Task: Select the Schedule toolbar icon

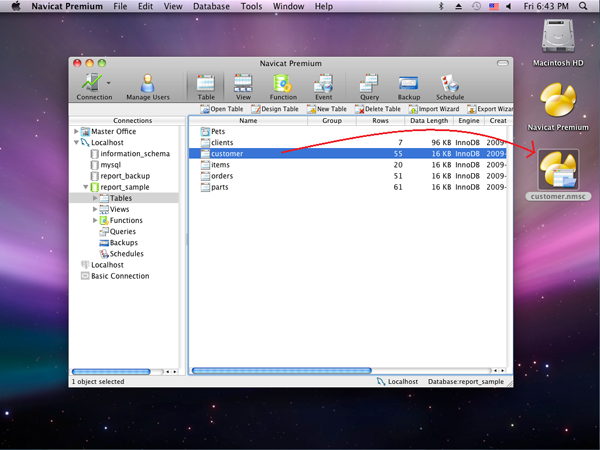Action: (x=450, y=86)
